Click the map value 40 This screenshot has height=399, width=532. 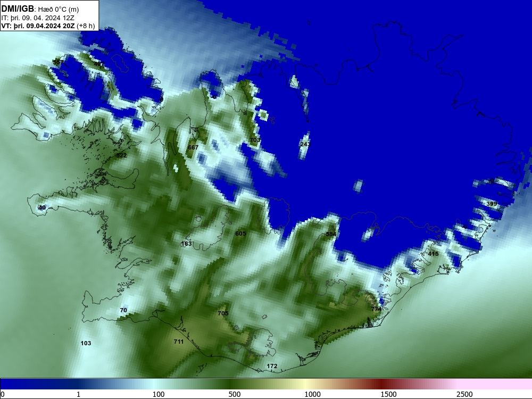coord(42,207)
